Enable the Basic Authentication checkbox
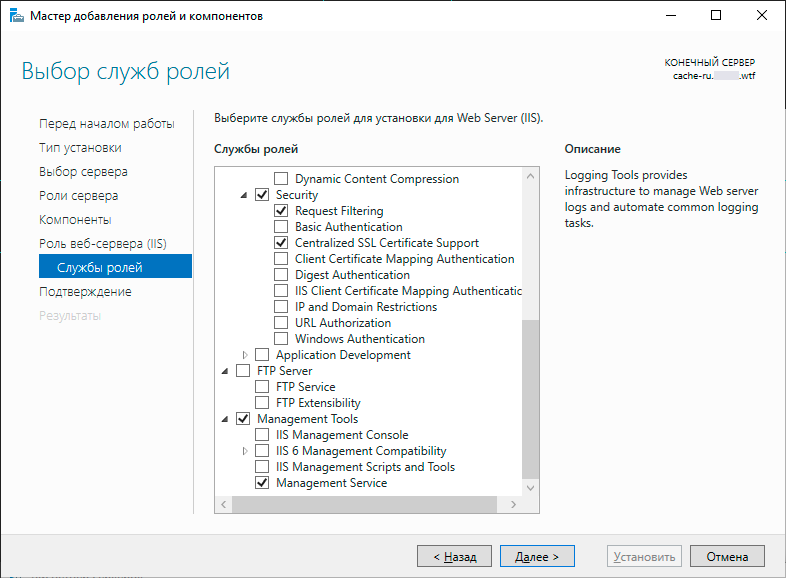The width and height of the screenshot is (786, 578). pyautogui.click(x=281, y=227)
